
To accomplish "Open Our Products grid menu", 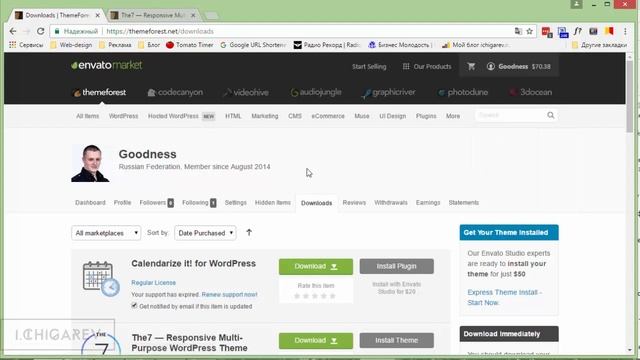I will pyautogui.click(x=427, y=66).
